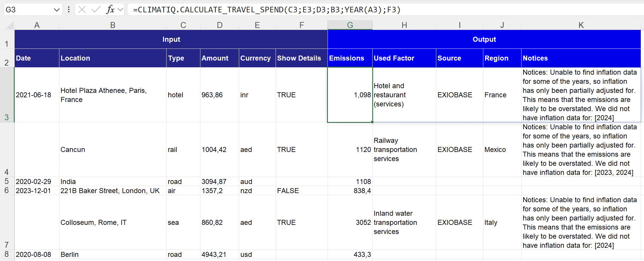This screenshot has width=644, height=261.
Task: Select the emissions cell 1,098
Action: tap(350, 95)
